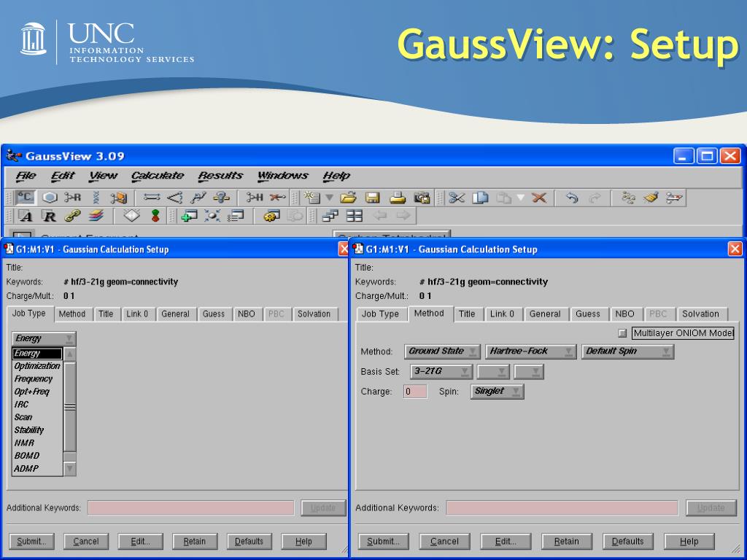The height and width of the screenshot is (560, 747).
Task: Select the Element Fragment carbon tool
Action: (x=25, y=197)
